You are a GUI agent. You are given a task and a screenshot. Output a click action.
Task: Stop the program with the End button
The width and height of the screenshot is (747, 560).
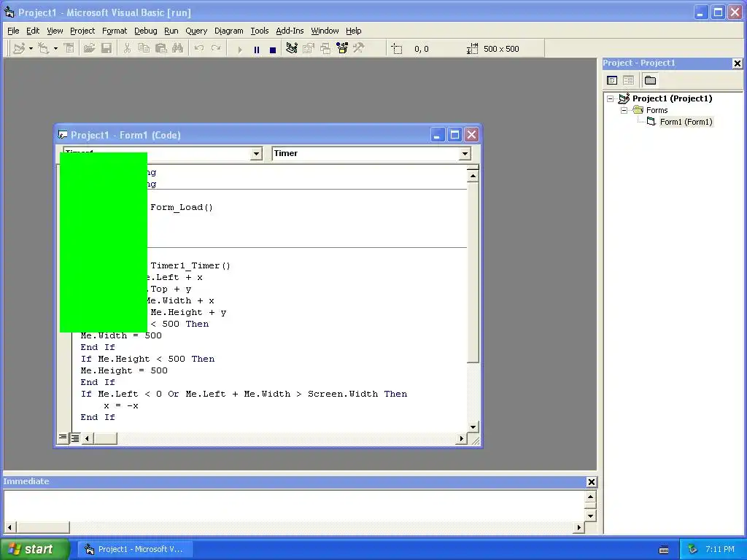273,50
